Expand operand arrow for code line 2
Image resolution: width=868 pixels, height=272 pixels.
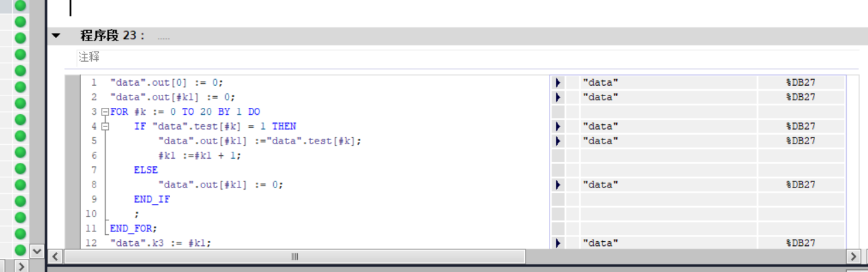point(558,97)
